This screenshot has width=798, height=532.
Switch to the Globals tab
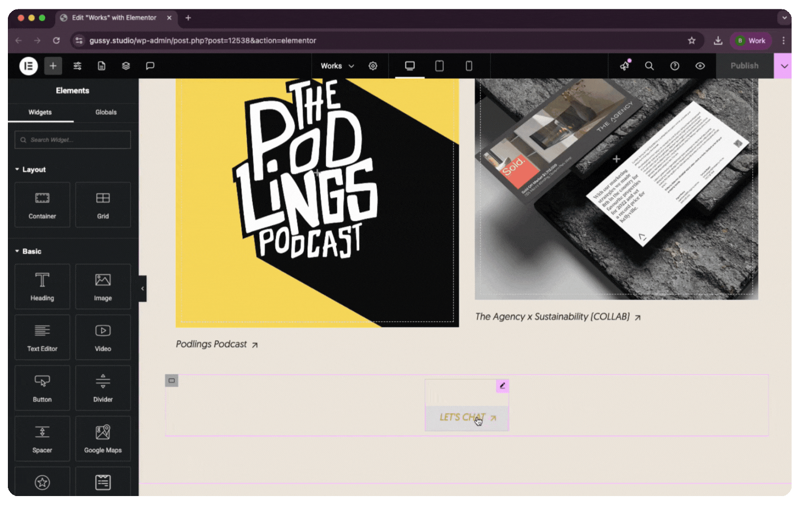106,112
